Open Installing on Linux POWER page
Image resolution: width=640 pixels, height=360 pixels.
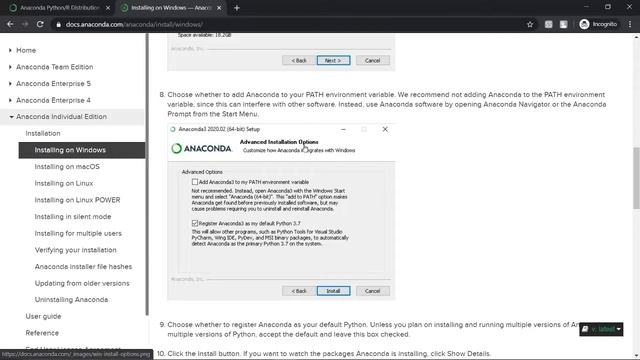77,200
